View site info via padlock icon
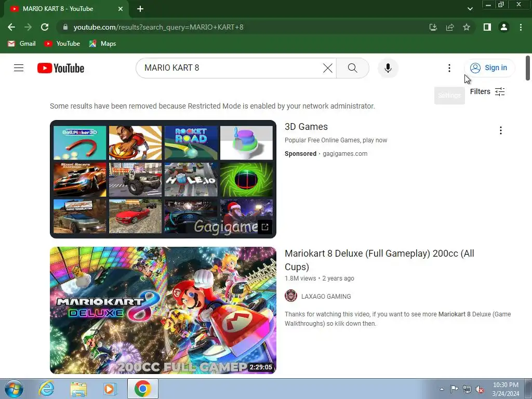The width and height of the screenshot is (532, 399). tap(65, 27)
